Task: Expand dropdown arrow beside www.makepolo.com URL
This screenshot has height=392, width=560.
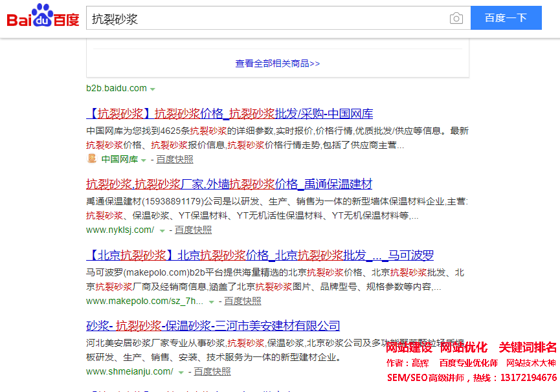Action: [x=212, y=301]
